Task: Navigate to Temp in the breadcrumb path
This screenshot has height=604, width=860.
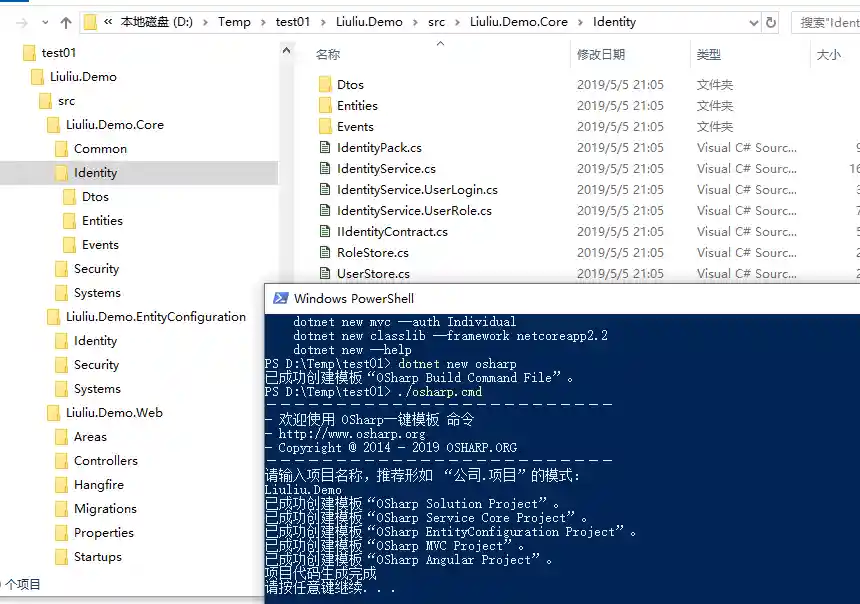Action: click(x=234, y=22)
